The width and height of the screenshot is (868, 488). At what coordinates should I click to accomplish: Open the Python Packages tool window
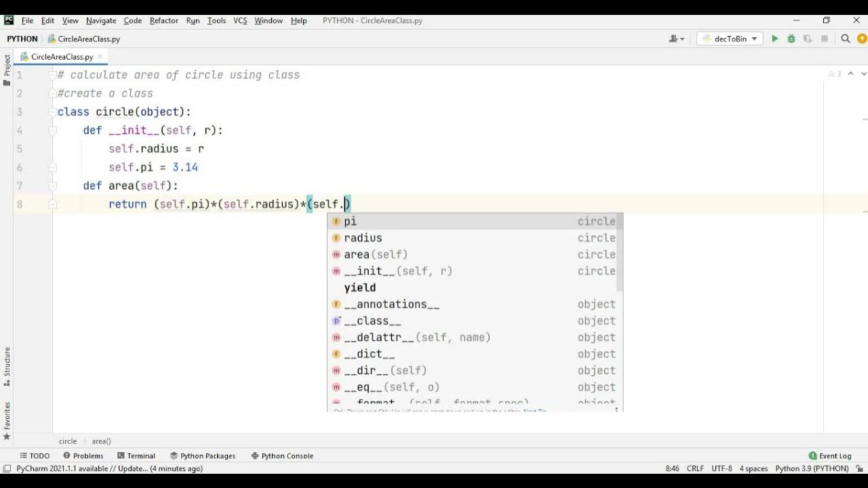(x=203, y=456)
